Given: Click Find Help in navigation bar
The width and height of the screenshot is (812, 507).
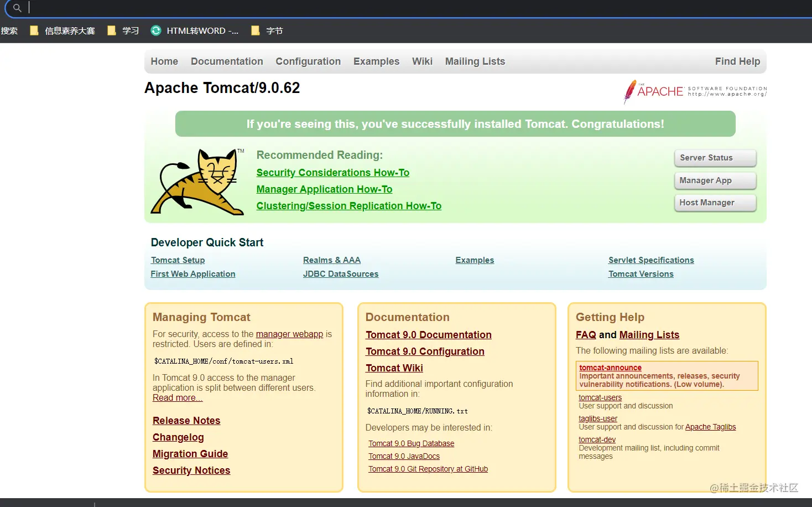Looking at the screenshot, I should click(737, 61).
